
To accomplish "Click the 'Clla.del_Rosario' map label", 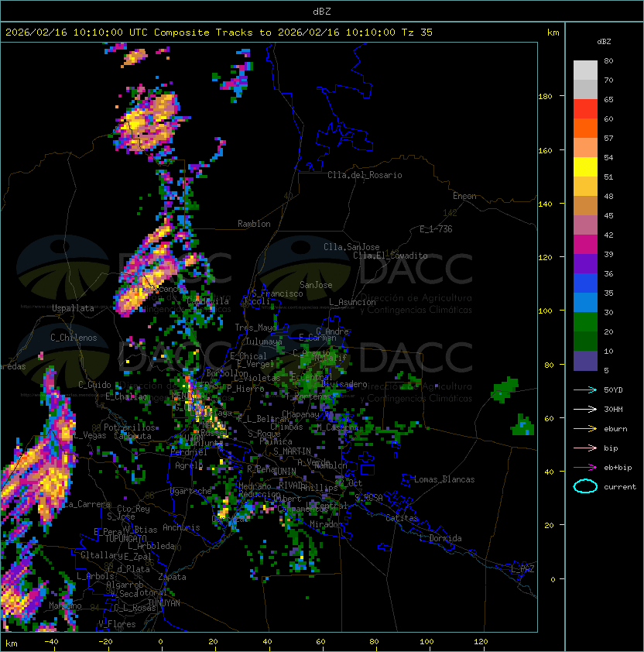I will (x=365, y=175).
